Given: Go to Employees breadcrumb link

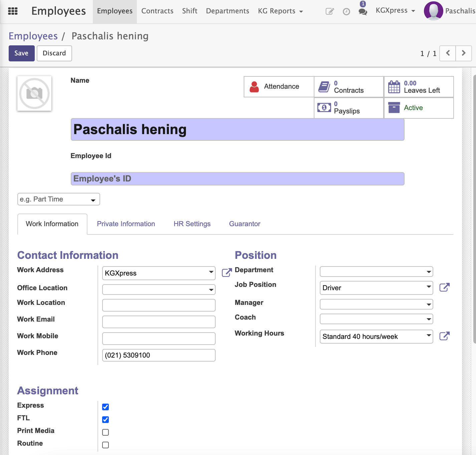Looking at the screenshot, I should [x=33, y=36].
